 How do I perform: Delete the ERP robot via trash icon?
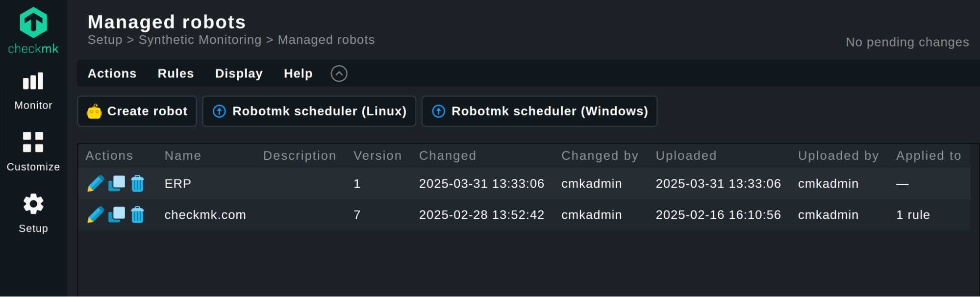[x=138, y=184]
